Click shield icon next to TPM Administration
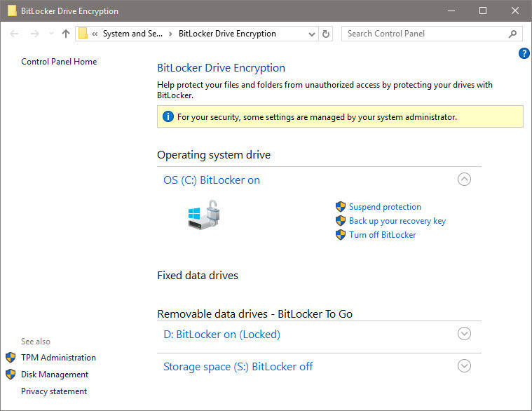The width and height of the screenshot is (532, 411). coord(11,358)
